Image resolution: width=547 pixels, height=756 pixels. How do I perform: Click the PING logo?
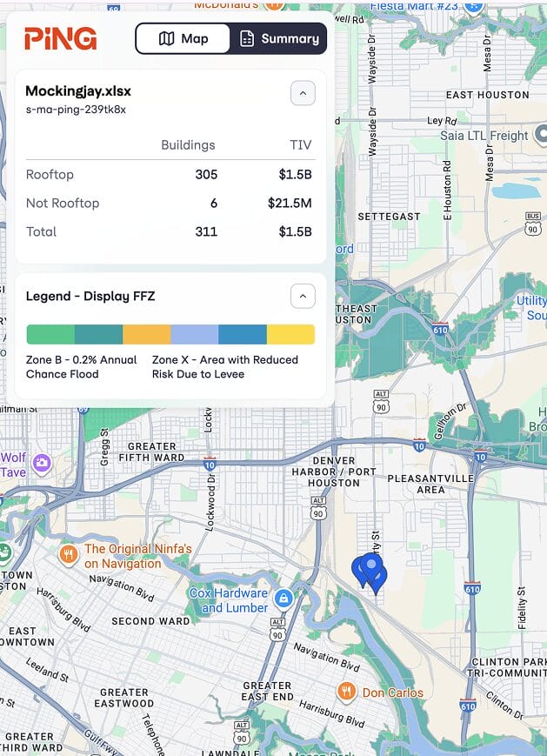60,38
